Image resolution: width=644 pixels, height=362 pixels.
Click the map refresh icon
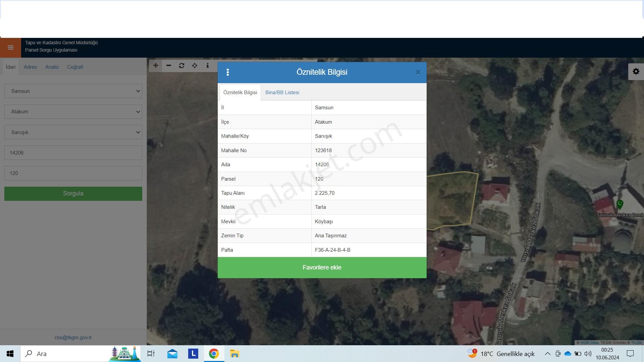click(181, 66)
